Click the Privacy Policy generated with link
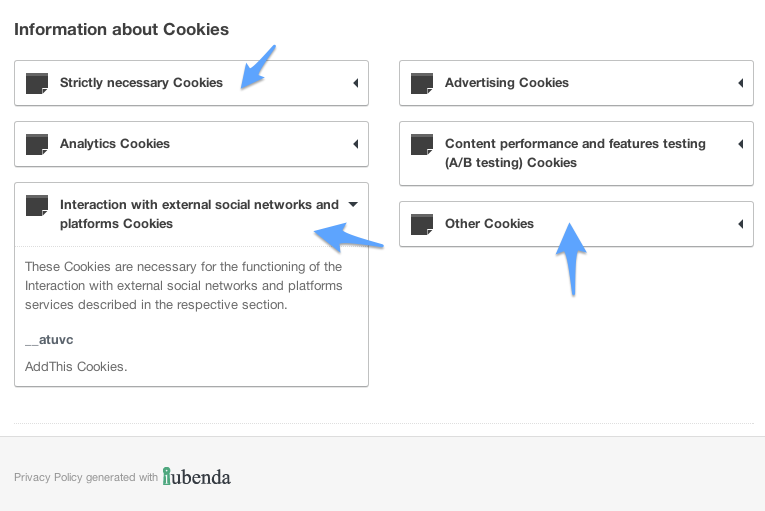765x511 pixels. (86, 477)
